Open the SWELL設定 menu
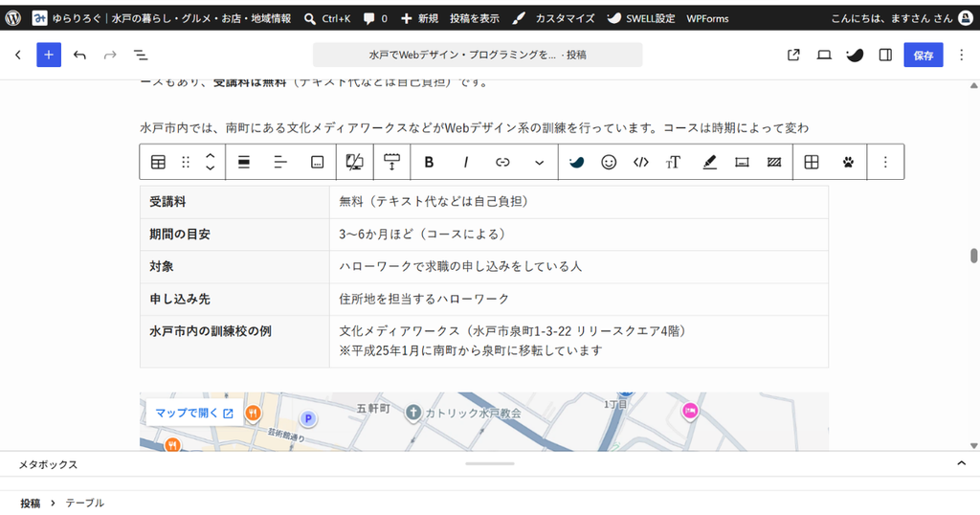This screenshot has height=515, width=980. point(641,18)
